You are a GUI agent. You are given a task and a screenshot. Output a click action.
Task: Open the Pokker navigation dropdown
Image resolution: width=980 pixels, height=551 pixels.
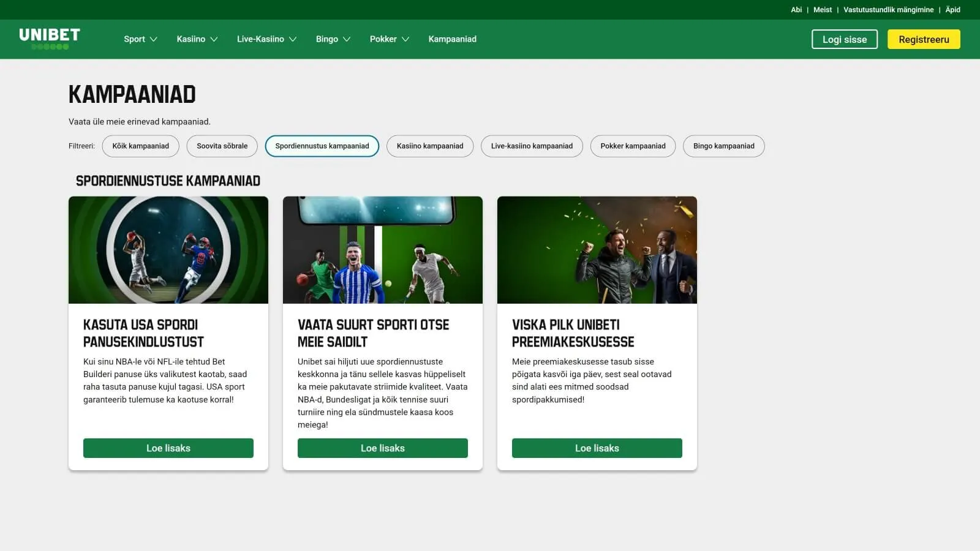[389, 39]
